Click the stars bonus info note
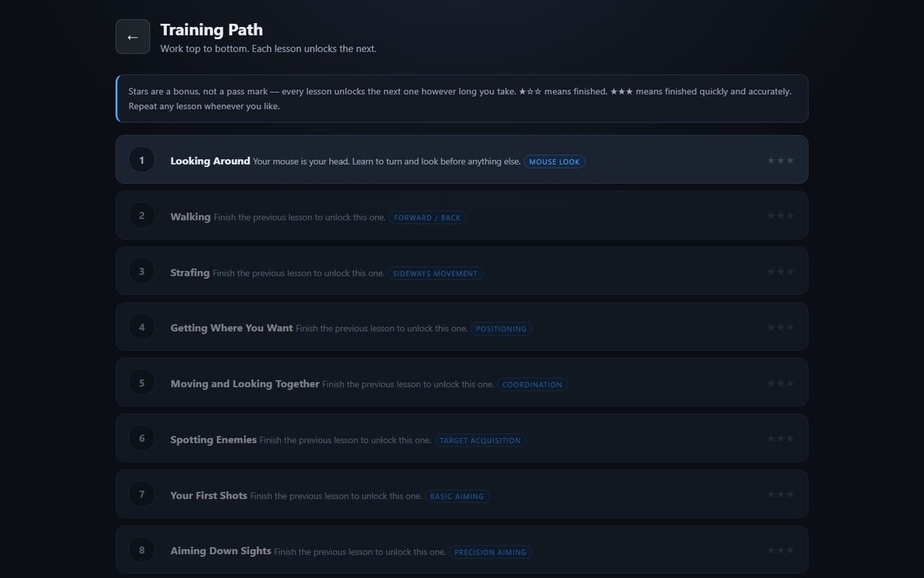The width and height of the screenshot is (924, 578). coord(462,98)
